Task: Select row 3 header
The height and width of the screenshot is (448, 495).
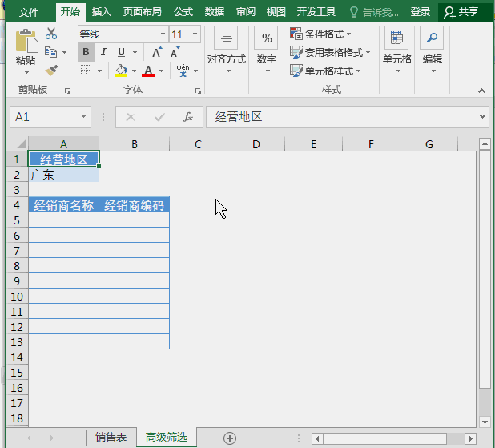Action: (x=17, y=190)
